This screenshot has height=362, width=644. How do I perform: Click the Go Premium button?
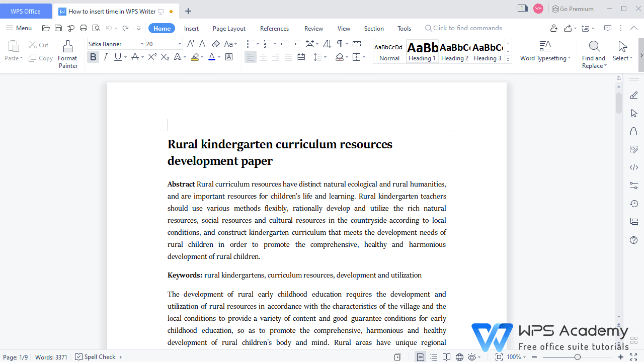coord(573,9)
